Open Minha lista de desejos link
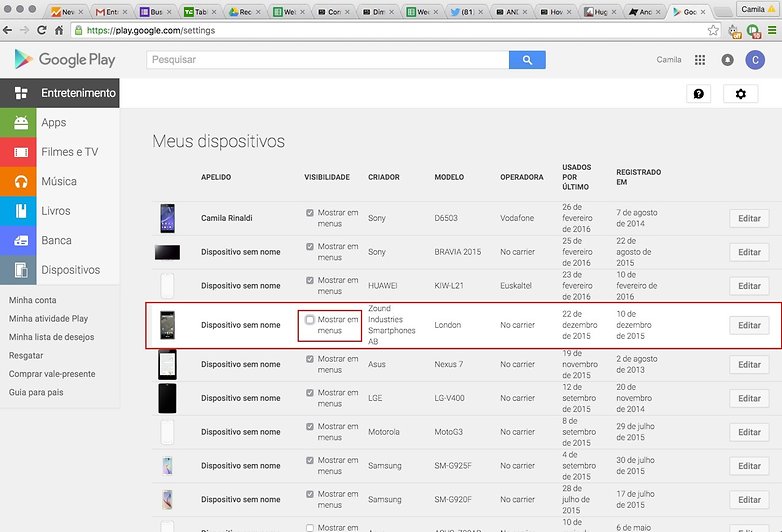 click(x=51, y=337)
